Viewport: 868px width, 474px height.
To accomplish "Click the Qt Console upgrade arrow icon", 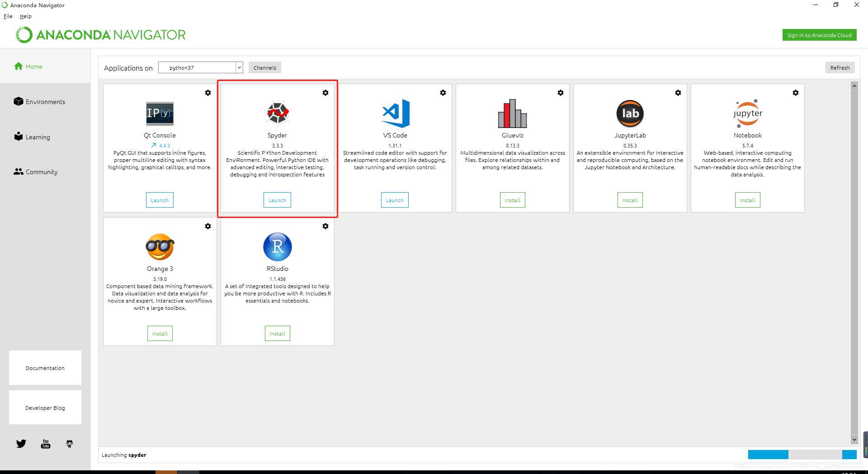I will (154, 146).
